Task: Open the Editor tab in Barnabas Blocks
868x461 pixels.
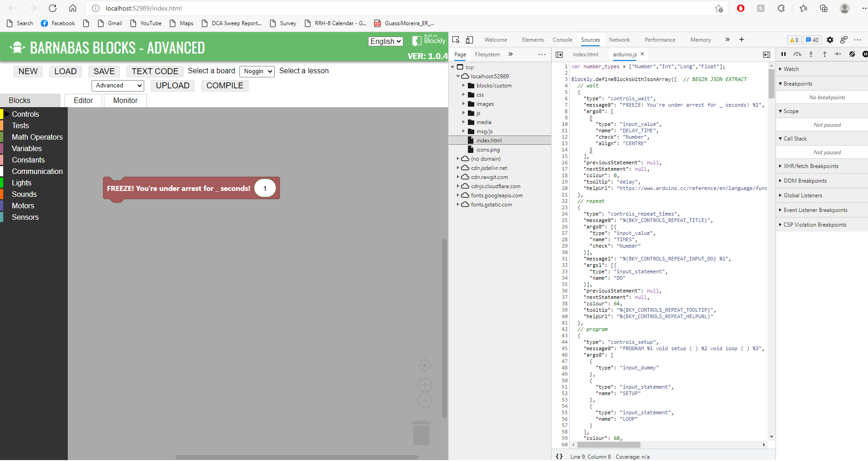Action: pyautogui.click(x=83, y=101)
